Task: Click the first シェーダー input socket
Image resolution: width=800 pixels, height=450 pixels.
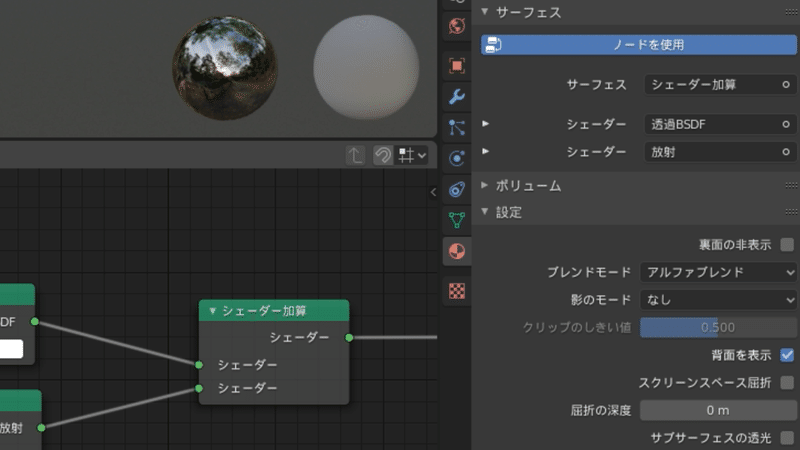Action: coord(199,365)
